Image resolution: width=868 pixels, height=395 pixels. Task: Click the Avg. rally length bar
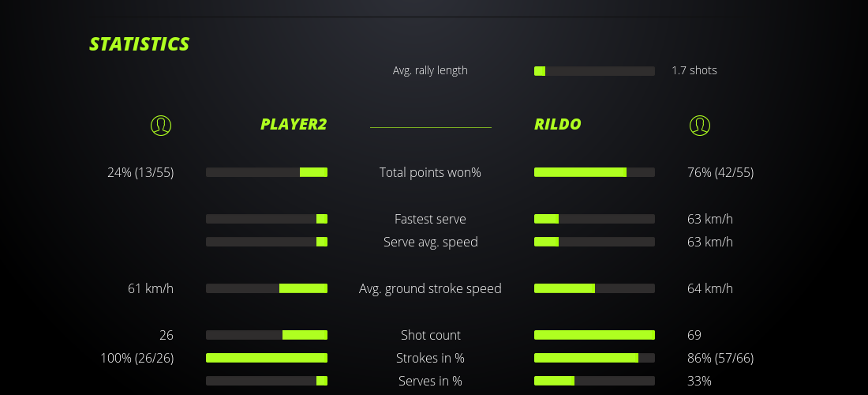click(594, 71)
